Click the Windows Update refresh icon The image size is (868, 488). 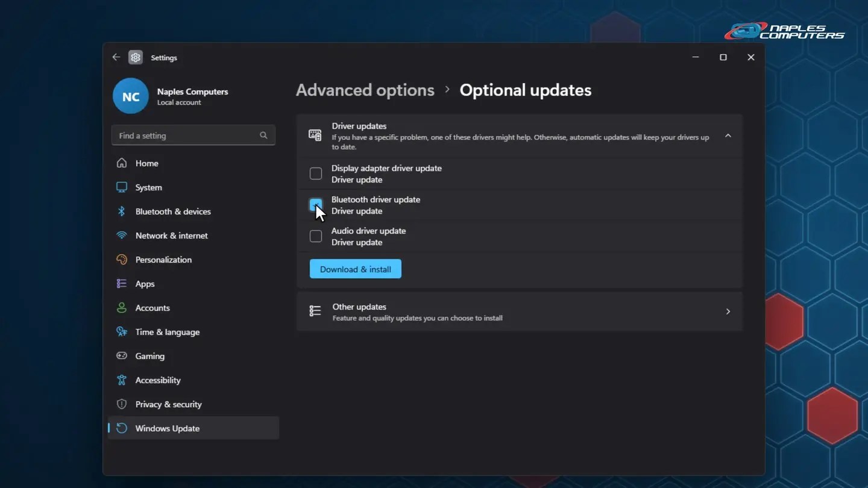[122, 428]
